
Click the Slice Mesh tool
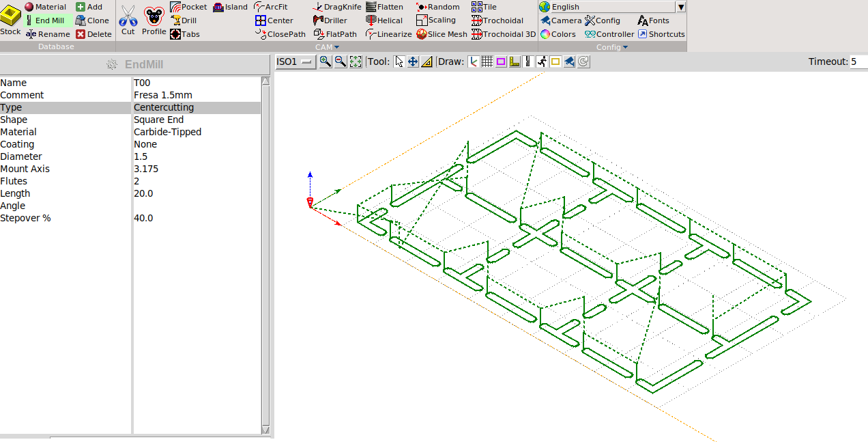(x=442, y=34)
